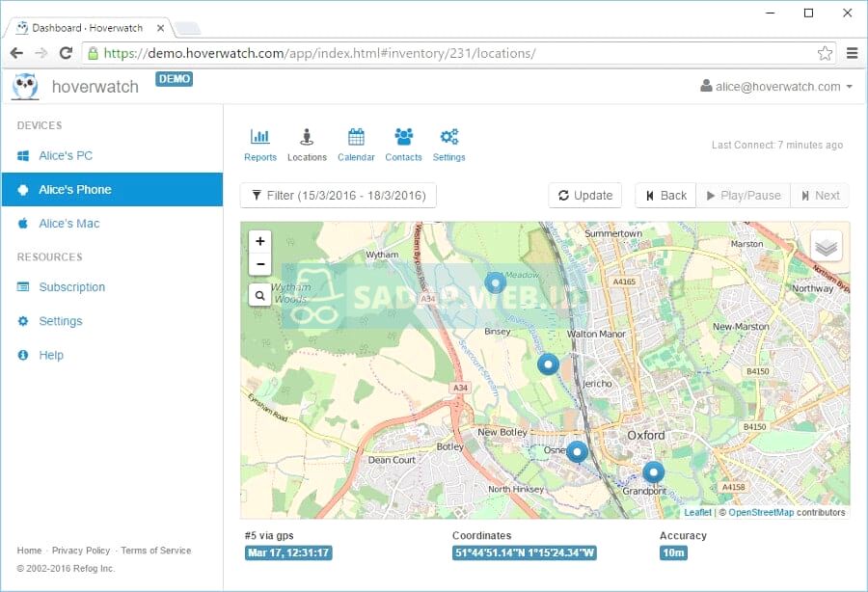The height and width of the screenshot is (592, 868).
Task: Open the Contacts people icon
Action: coord(403,145)
